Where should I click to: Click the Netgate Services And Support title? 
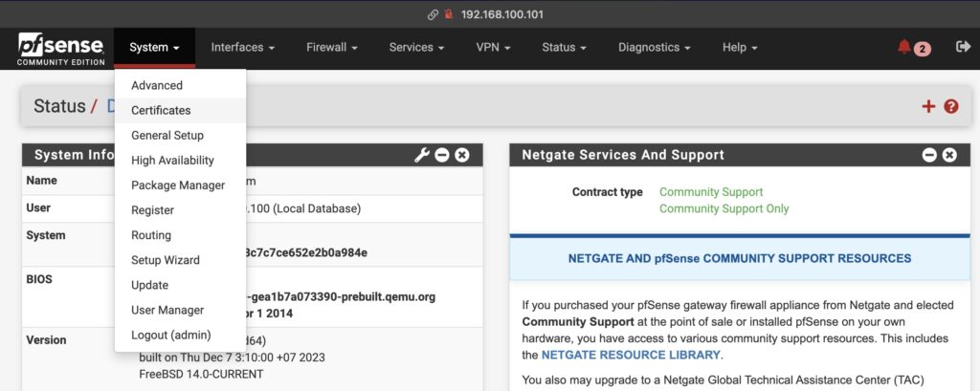tap(622, 155)
